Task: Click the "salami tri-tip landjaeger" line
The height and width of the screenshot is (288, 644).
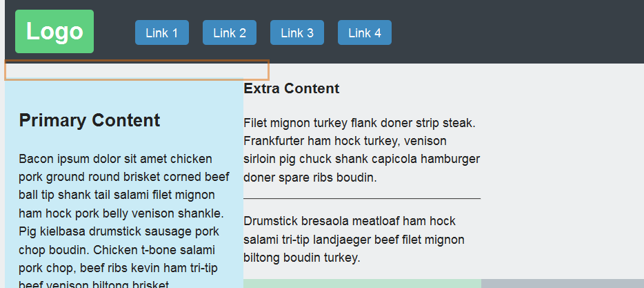Action: point(354,240)
